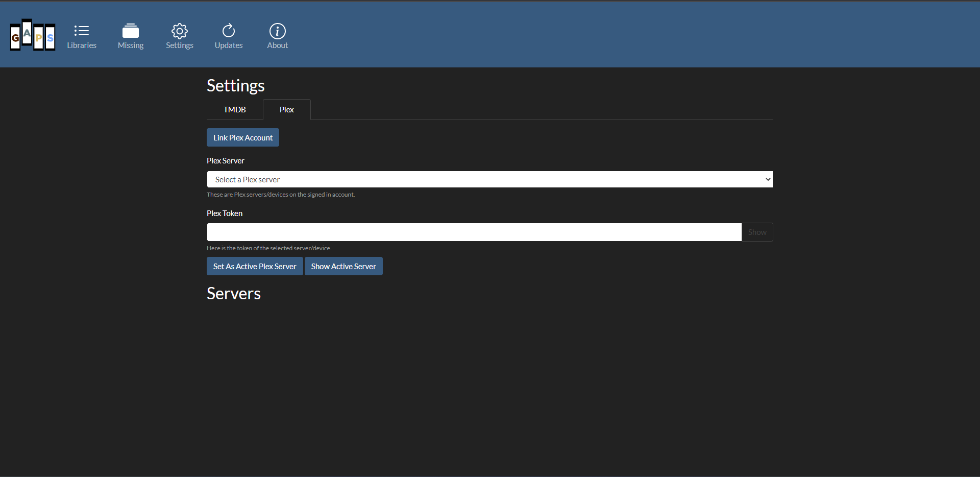Switch to the TMDB tab

(x=234, y=109)
